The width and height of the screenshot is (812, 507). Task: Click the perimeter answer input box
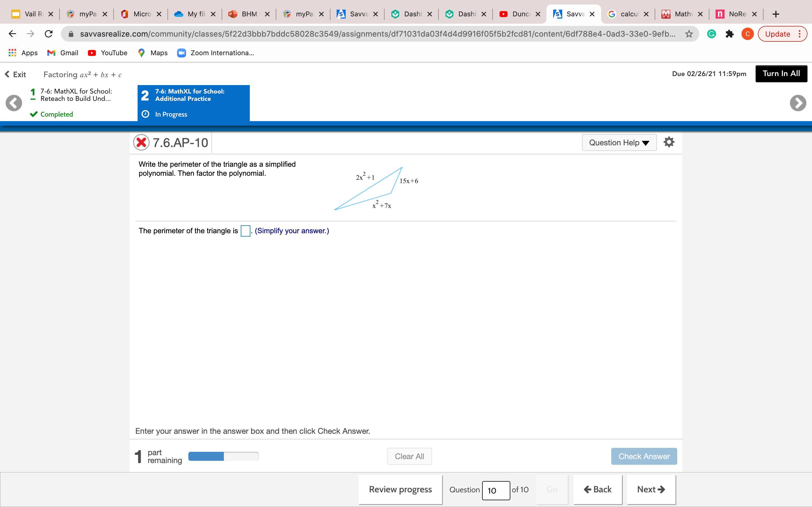click(245, 231)
